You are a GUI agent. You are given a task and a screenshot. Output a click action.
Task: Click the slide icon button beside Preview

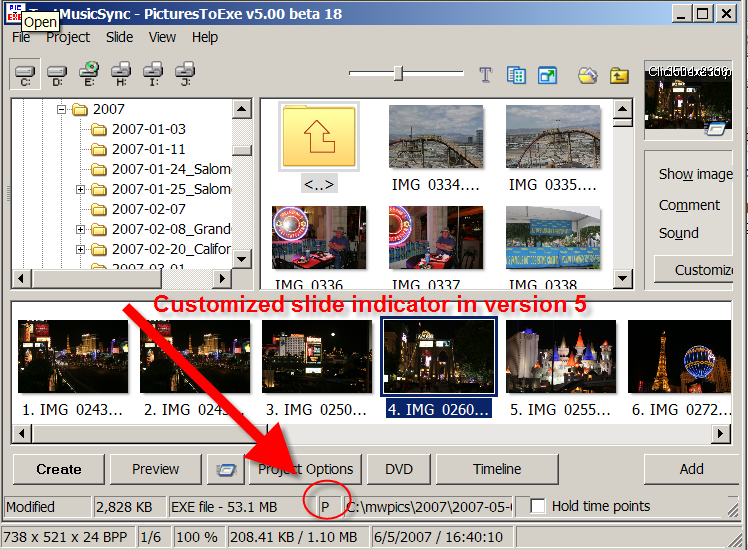click(226, 470)
